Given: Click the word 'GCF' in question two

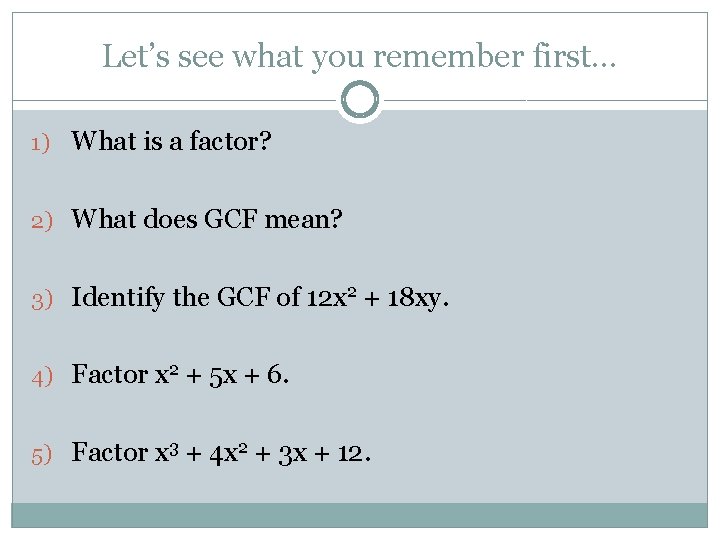Looking at the screenshot, I should (x=231, y=219).
